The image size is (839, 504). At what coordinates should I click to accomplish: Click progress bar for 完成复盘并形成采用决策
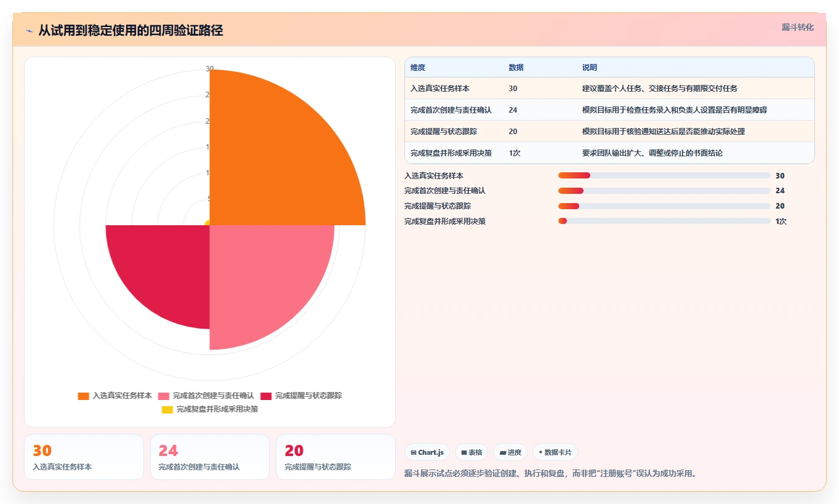tap(664, 221)
